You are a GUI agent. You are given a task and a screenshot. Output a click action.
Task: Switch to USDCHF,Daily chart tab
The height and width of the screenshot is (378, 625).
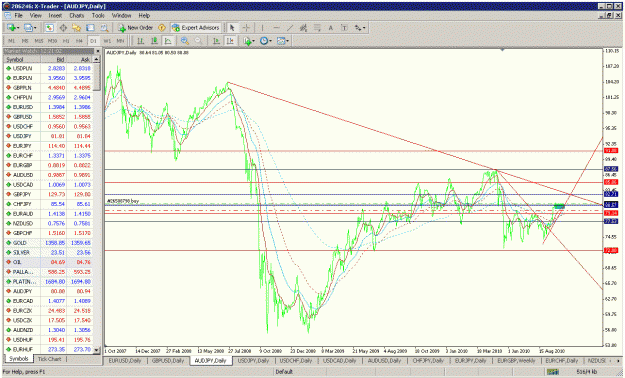coord(295,360)
